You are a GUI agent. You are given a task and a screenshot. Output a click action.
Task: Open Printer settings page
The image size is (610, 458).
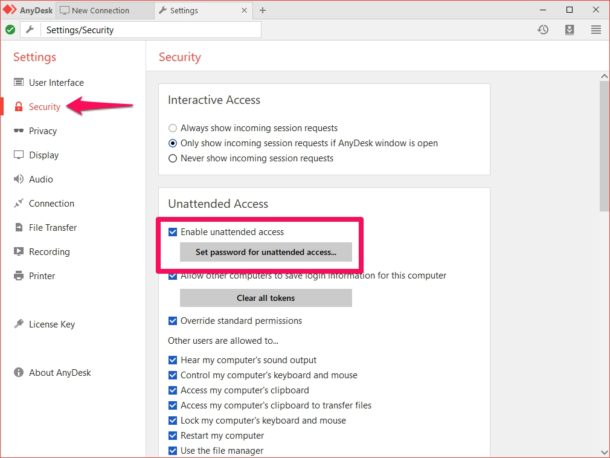tap(42, 276)
